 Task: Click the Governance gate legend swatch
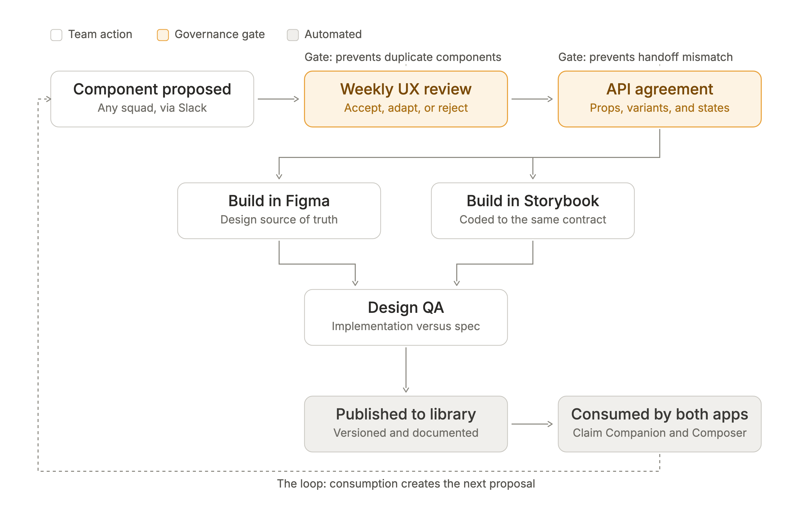pyautogui.click(x=163, y=35)
